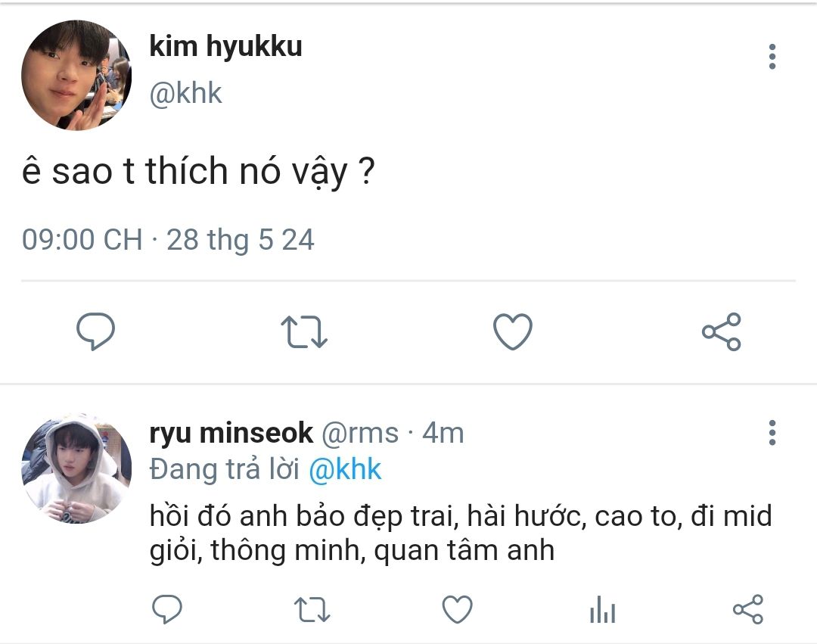Reply to kim hyukku's main tweet
Viewport: 817px width, 644px height.
click(x=96, y=331)
